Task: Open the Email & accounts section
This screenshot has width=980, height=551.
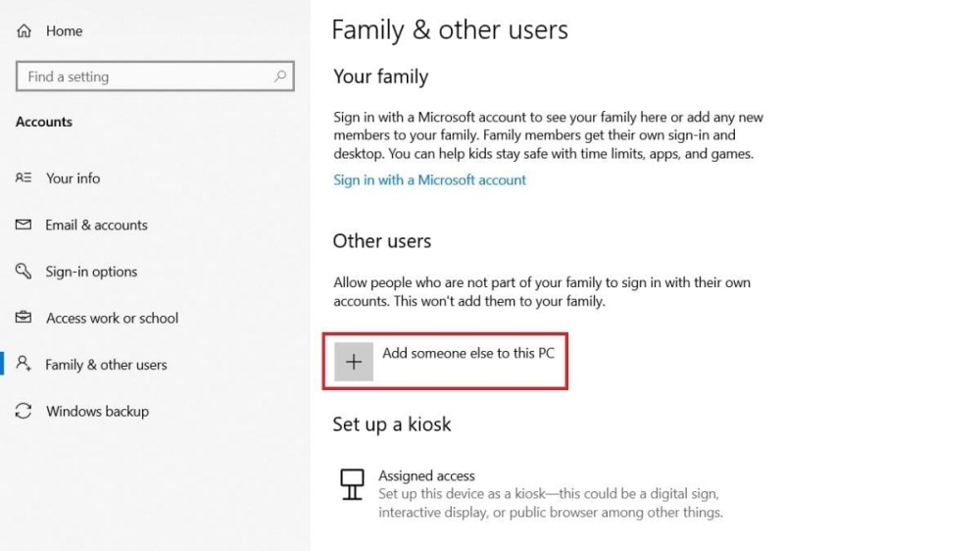Action: coord(96,225)
